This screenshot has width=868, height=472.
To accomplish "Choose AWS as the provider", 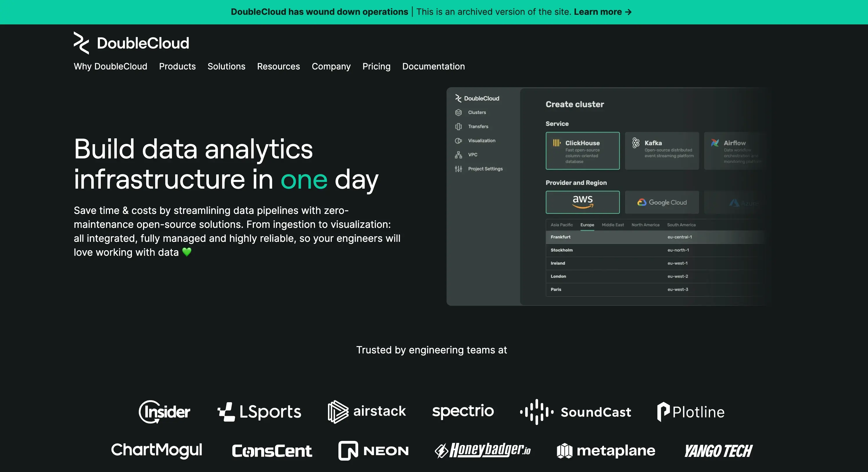I will pyautogui.click(x=583, y=202).
